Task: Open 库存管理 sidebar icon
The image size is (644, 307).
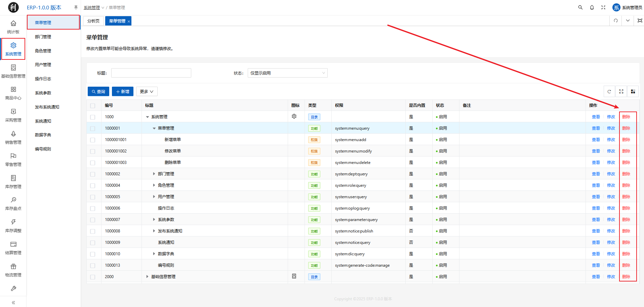Action: click(x=13, y=178)
